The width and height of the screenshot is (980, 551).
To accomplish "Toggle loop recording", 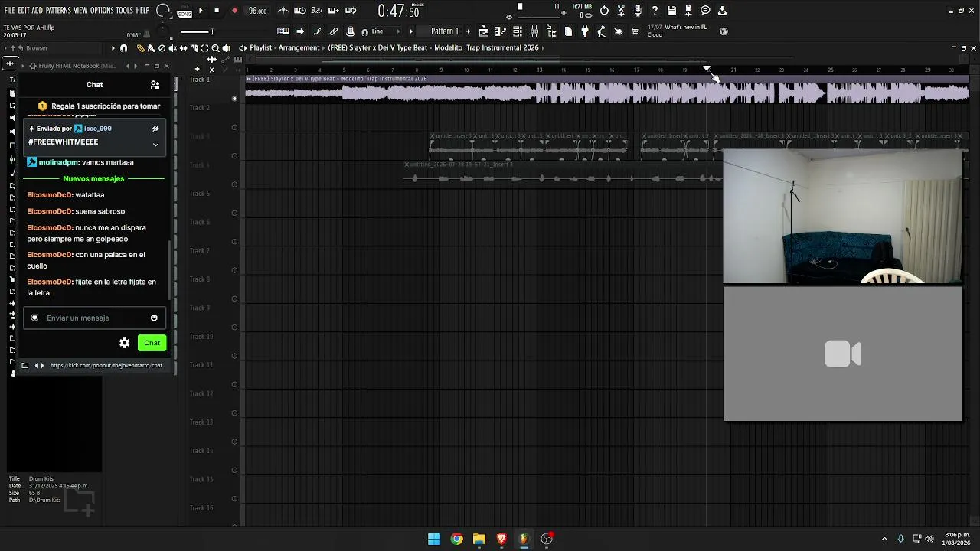I will [351, 11].
